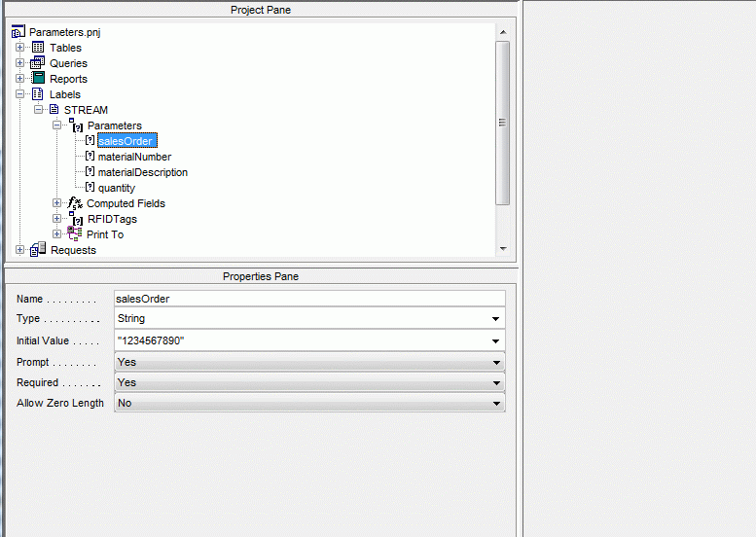Select the Computed Fields label
Viewport: 756px width, 537px height.
pos(126,203)
